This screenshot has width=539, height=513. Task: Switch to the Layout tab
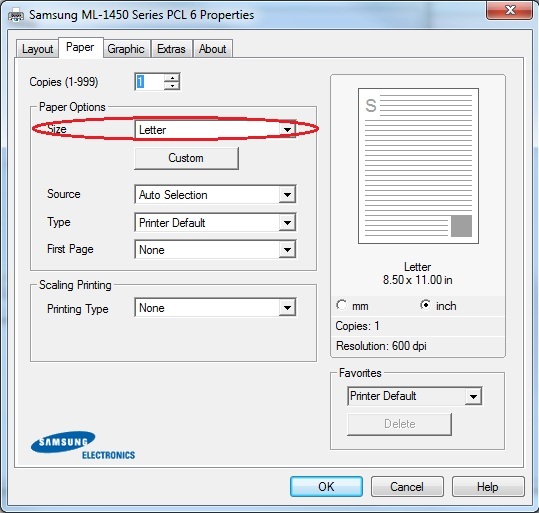click(x=37, y=49)
